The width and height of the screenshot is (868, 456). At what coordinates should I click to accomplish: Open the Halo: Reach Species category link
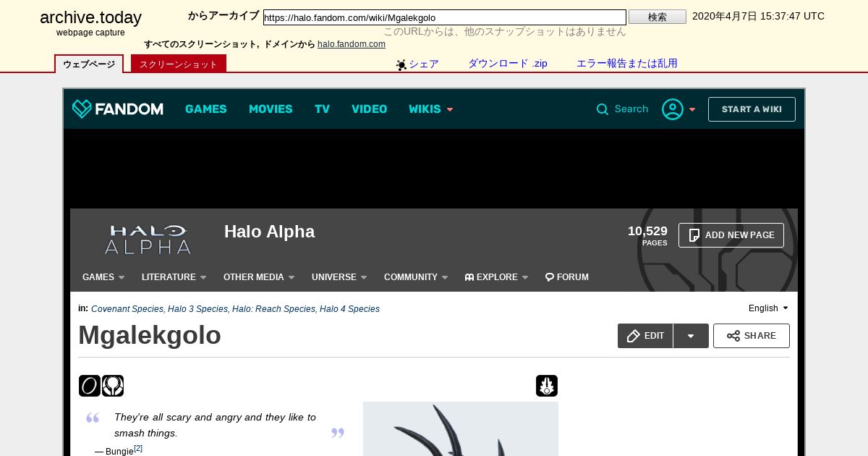273,309
